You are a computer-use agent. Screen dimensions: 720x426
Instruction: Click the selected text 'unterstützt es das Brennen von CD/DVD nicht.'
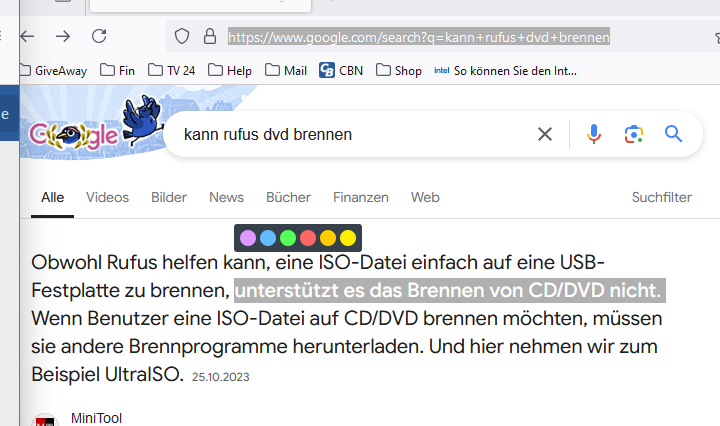pos(450,291)
